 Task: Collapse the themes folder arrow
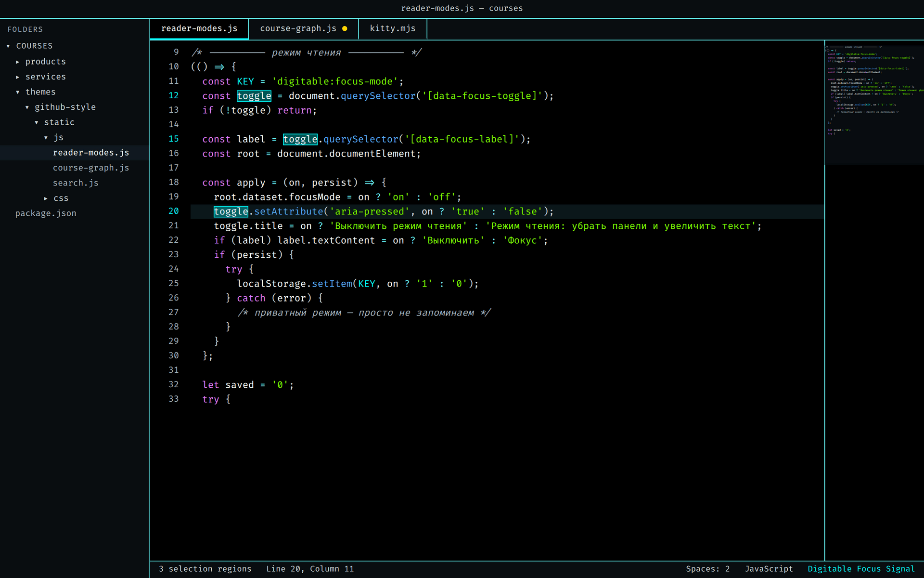pos(18,92)
